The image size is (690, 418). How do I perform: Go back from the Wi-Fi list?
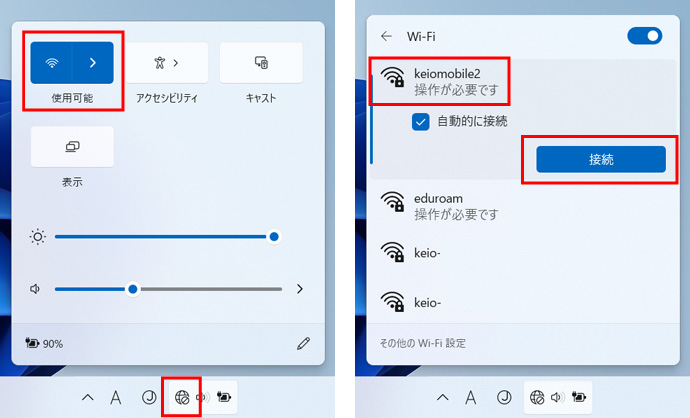click(386, 36)
